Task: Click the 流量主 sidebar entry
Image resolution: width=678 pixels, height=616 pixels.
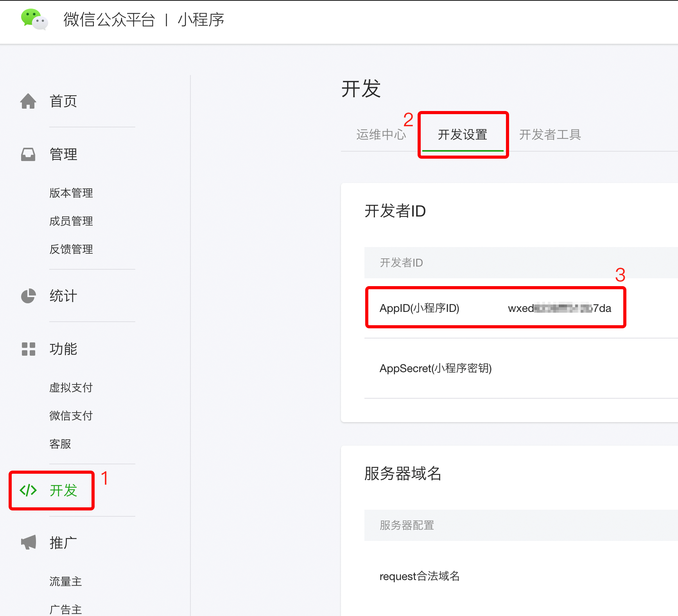Action: pos(66,581)
